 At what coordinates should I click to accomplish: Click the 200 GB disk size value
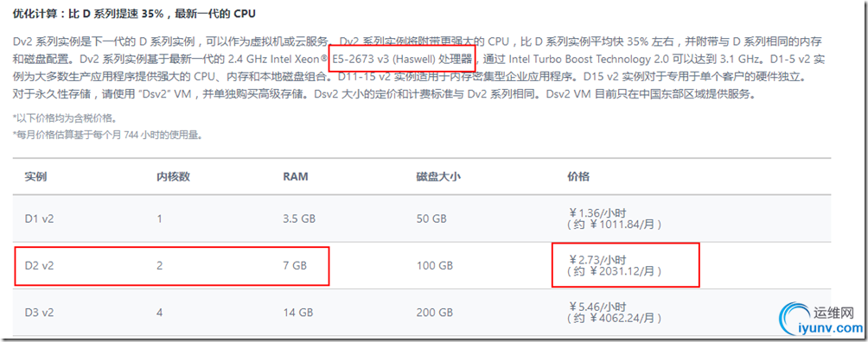point(435,313)
